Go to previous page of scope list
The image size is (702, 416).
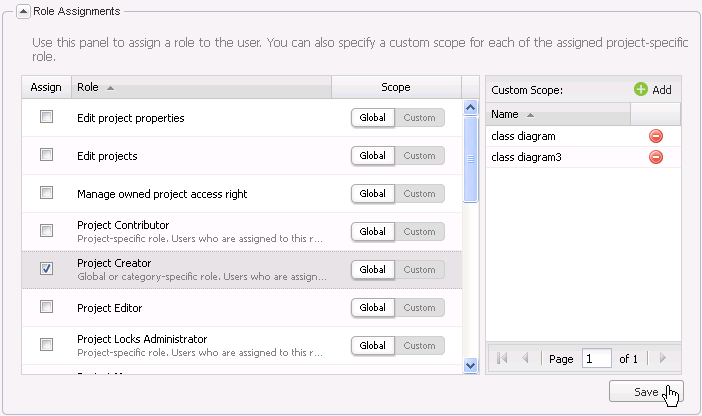(525, 358)
